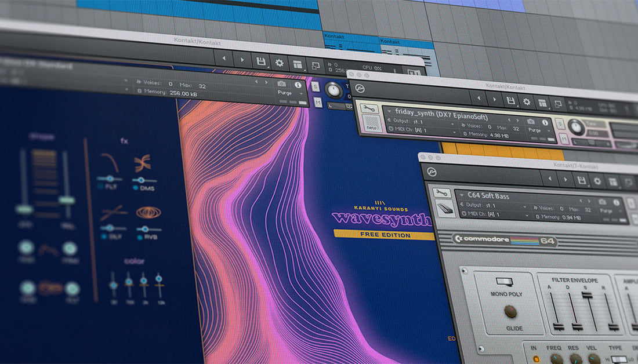638x364 pixels.
Task: Expand the C64 Soft Bass name arrow
Action: point(461,195)
